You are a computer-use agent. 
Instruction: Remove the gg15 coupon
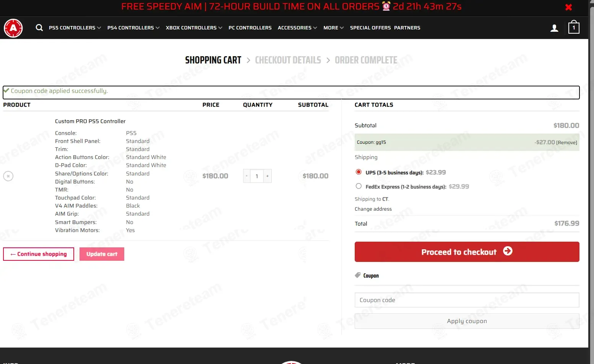pyautogui.click(x=566, y=143)
